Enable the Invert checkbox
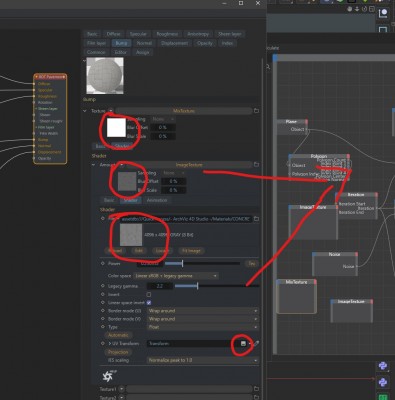 [x=149, y=295]
